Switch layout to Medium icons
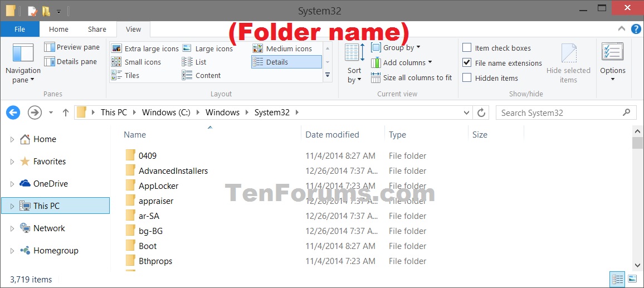 point(282,48)
